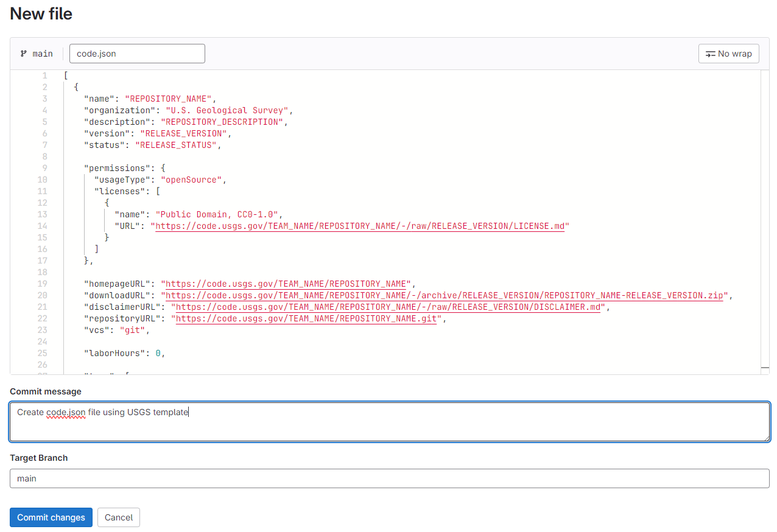Click the "permissions" key on line 9
777x532 pixels.
(x=117, y=168)
